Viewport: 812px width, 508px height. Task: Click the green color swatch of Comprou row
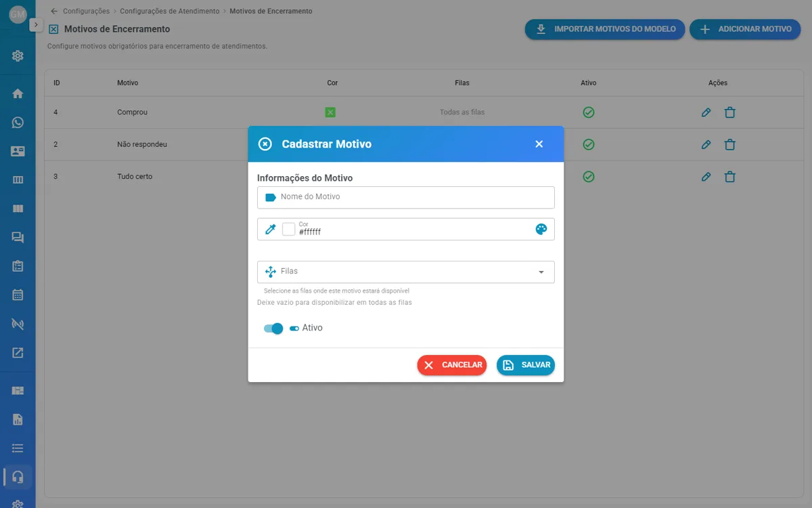pyautogui.click(x=330, y=112)
